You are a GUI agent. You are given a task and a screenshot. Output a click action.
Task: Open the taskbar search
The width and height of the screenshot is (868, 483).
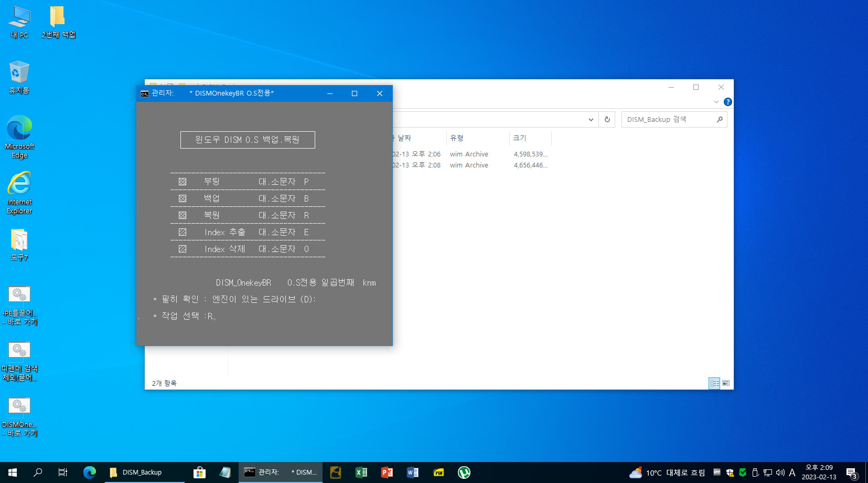pyautogui.click(x=38, y=472)
